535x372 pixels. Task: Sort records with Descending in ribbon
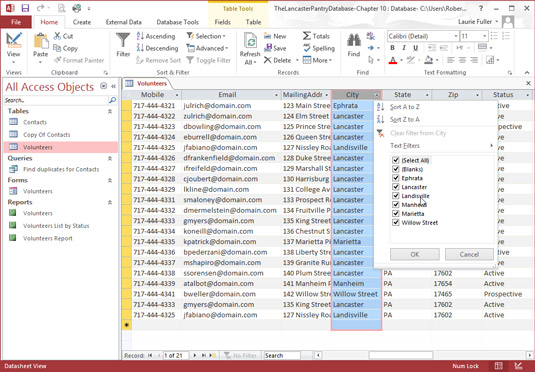pyautogui.click(x=157, y=48)
